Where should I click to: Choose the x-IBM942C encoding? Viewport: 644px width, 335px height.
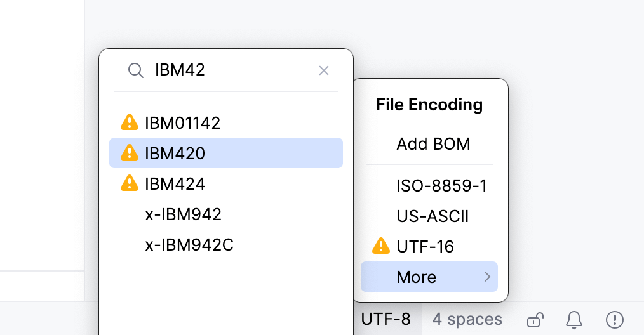tap(189, 245)
